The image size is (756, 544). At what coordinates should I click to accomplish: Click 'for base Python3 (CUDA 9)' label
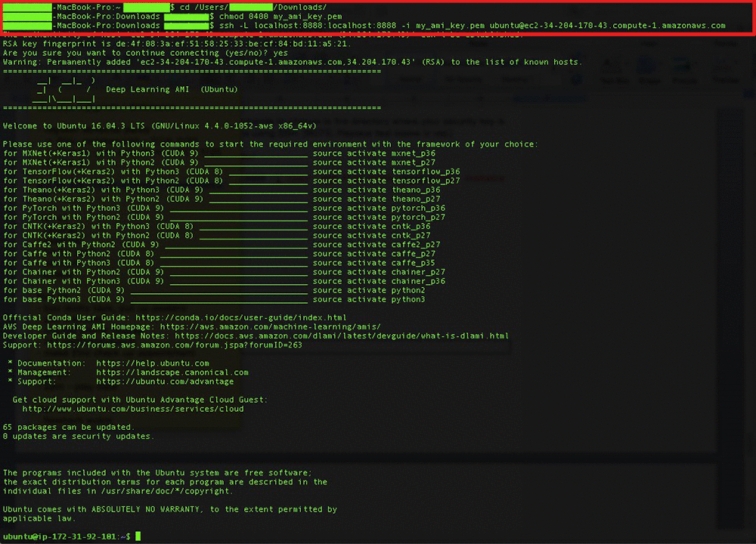(x=64, y=300)
